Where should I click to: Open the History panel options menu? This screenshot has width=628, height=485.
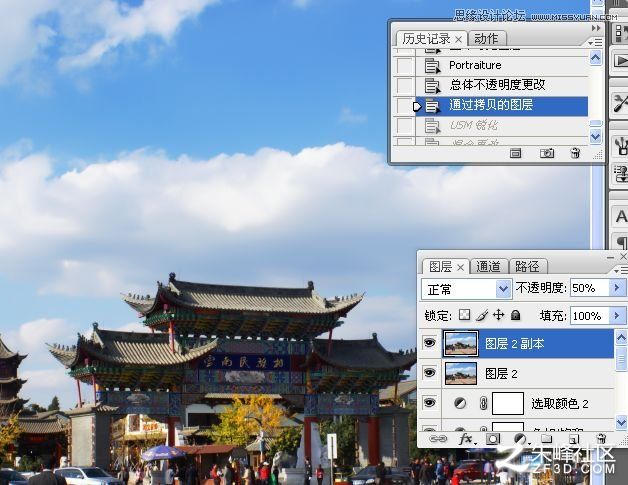tap(595, 42)
